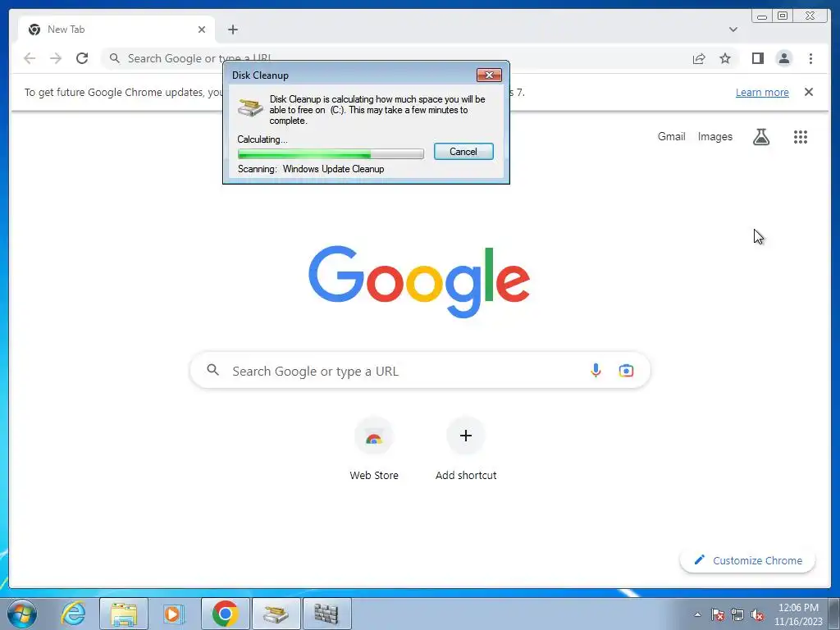
Task: Open Search Labs flask icon
Action: (760, 137)
